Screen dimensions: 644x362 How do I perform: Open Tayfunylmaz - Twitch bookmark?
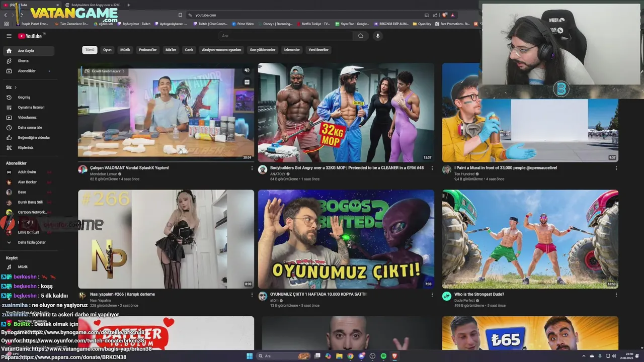point(134,24)
